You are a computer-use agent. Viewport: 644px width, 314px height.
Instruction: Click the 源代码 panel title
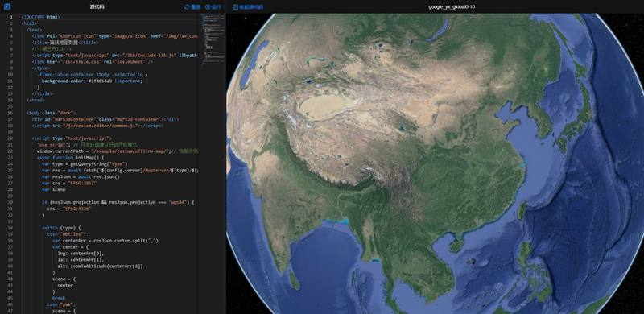pos(97,7)
